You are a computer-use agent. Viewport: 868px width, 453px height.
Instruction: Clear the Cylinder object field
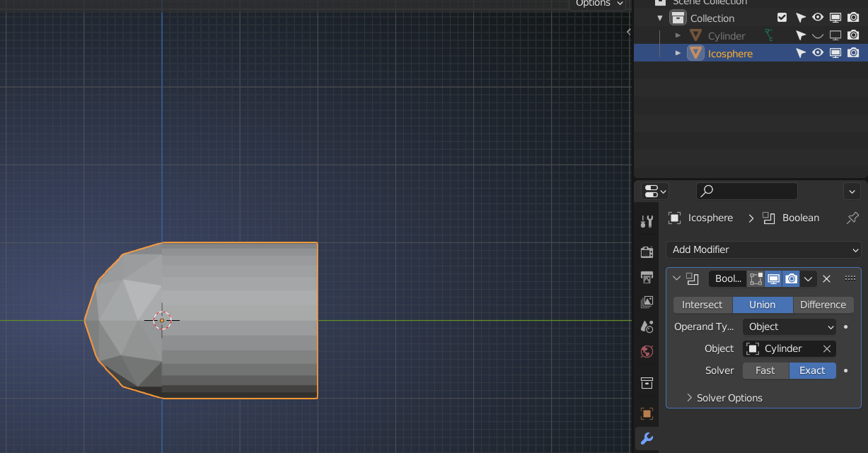[x=826, y=348]
